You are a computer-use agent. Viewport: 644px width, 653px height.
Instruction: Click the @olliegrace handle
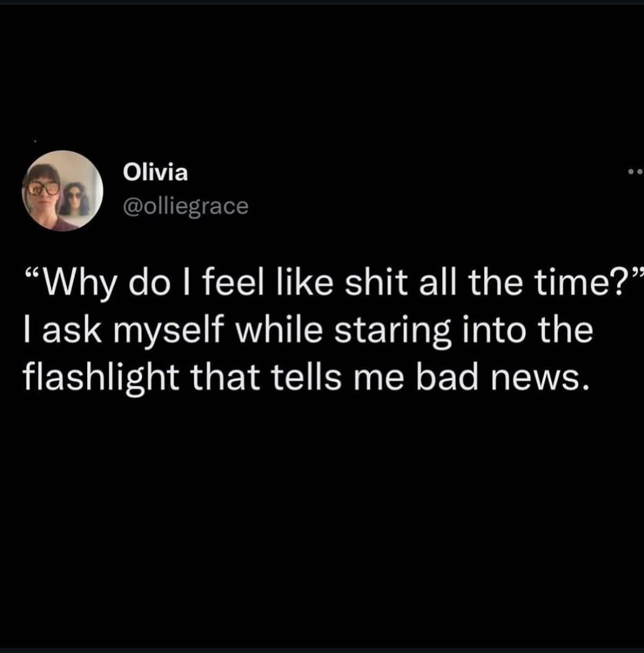186,205
